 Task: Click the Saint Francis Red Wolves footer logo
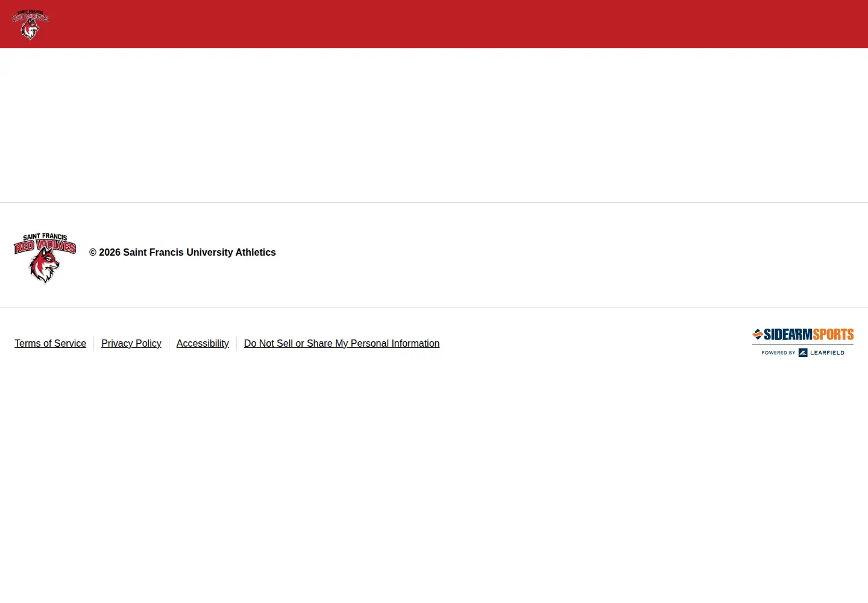45,258
